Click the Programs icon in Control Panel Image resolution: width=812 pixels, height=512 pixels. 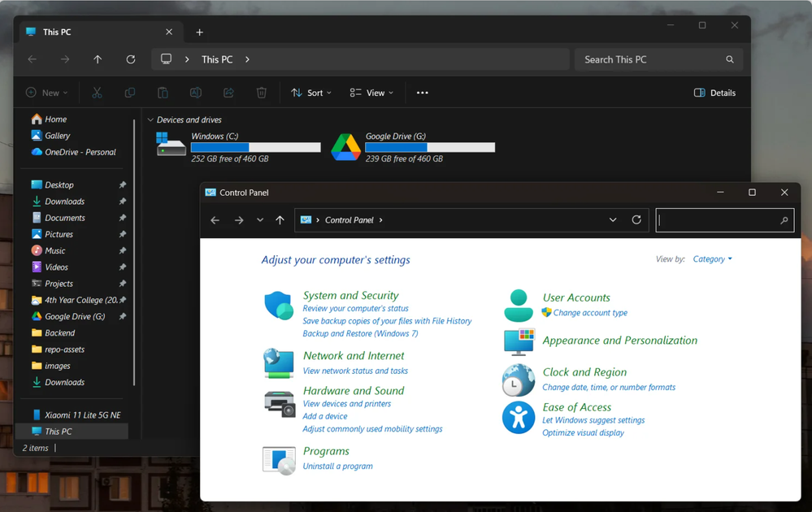tap(279, 460)
